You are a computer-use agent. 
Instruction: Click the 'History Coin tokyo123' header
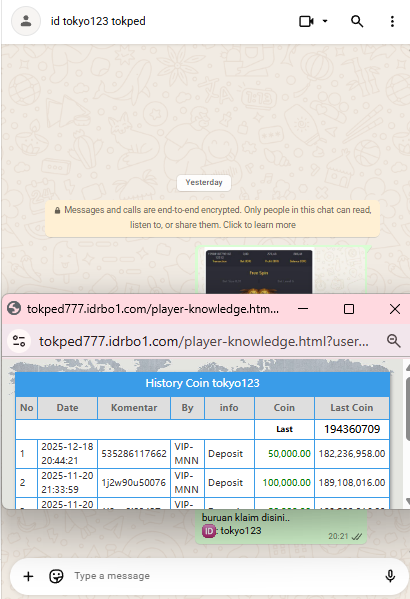(x=203, y=383)
